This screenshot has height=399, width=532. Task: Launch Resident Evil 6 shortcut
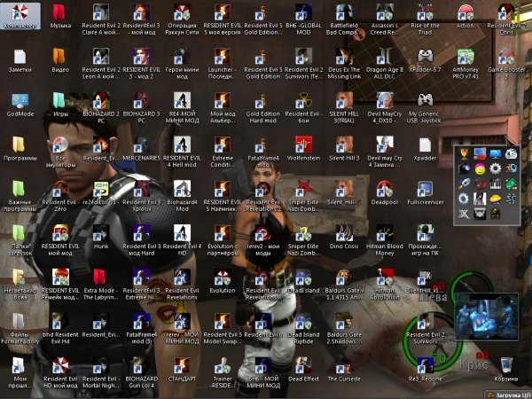(x=263, y=325)
